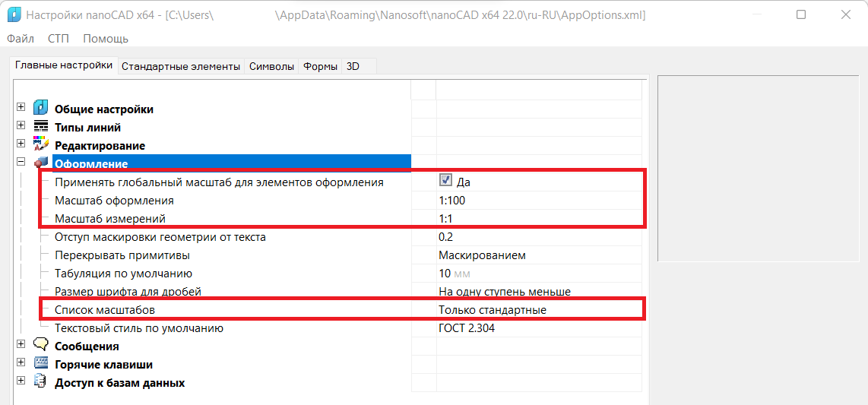Collapse the Оформление tree node

[21, 163]
